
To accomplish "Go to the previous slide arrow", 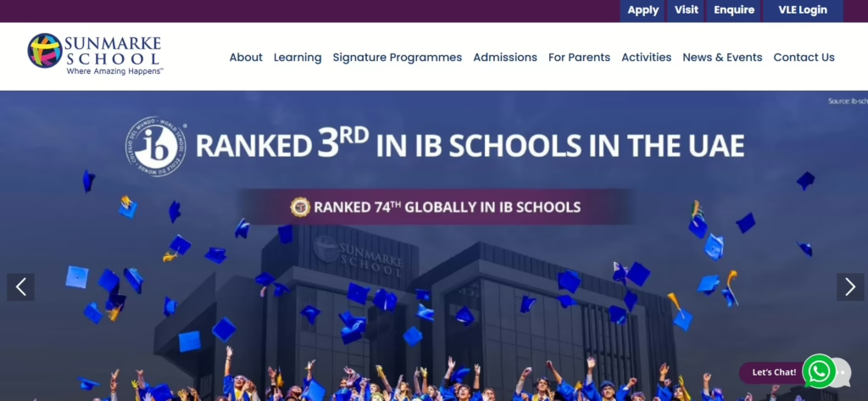I will (x=20, y=287).
